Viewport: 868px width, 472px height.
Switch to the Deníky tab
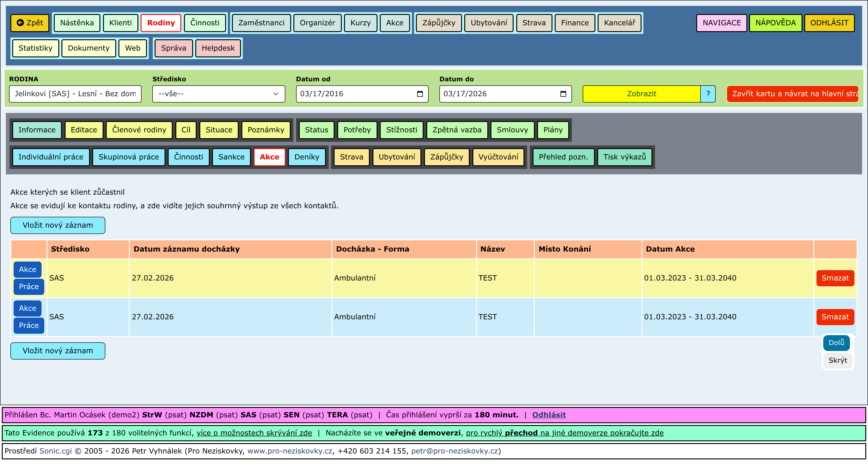[x=306, y=157]
